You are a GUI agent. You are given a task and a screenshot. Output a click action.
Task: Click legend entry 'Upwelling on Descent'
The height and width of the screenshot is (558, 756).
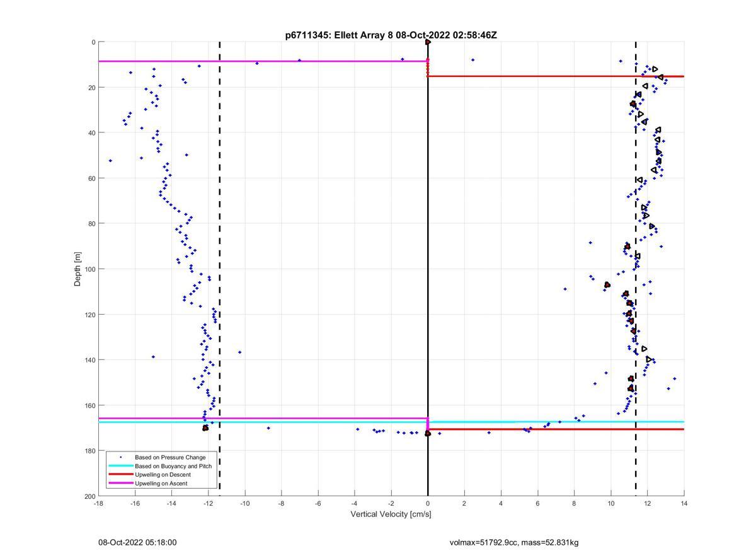163,475
